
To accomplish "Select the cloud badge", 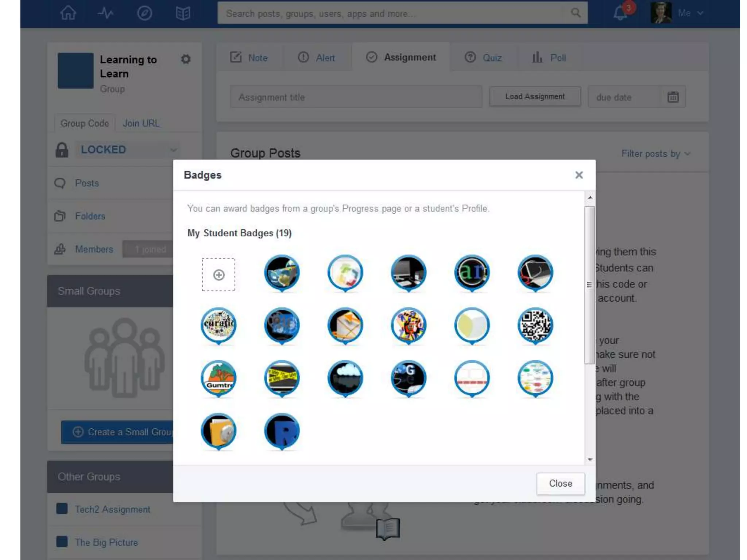I will pos(345,378).
